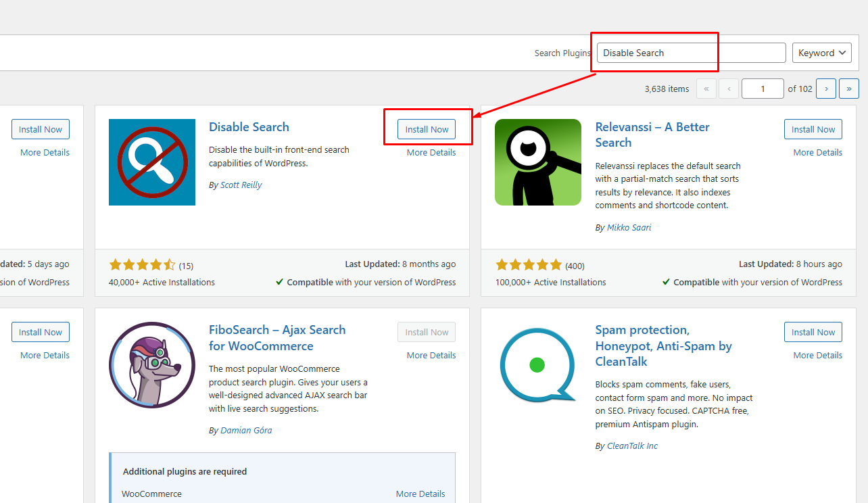Open More Details for required WooCommerce plugin

coord(420,494)
